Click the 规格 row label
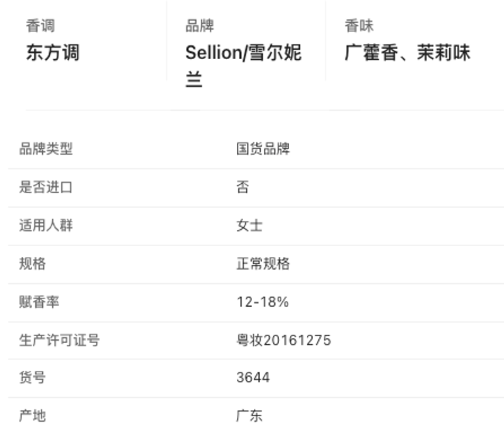 33,263
